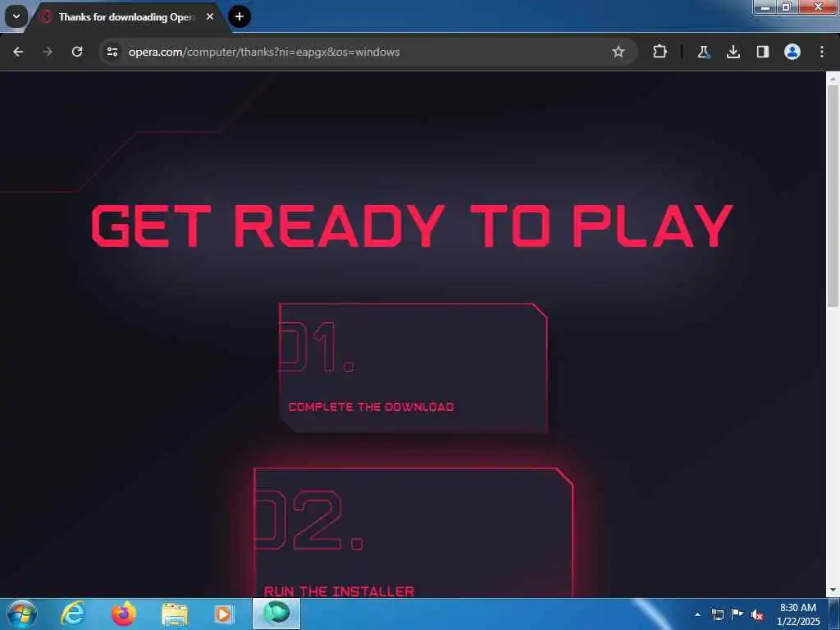Show hidden system tray icons
Image resolution: width=840 pixels, height=630 pixels.
pyautogui.click(x=697, y=614)
